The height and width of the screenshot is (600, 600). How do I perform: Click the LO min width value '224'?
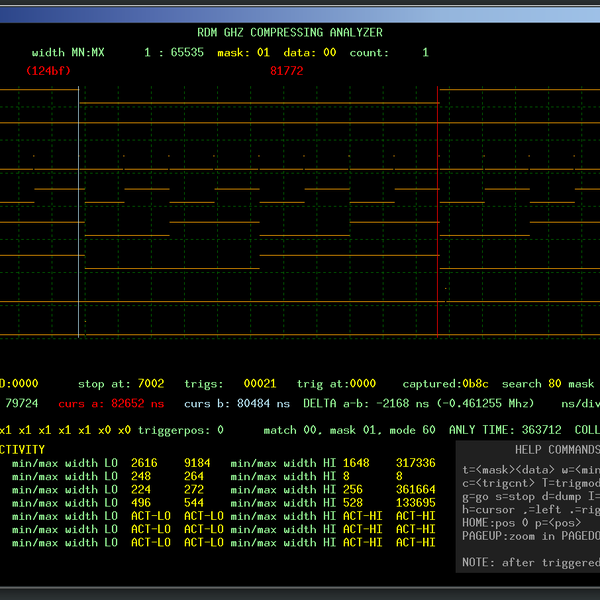(141, 489)
